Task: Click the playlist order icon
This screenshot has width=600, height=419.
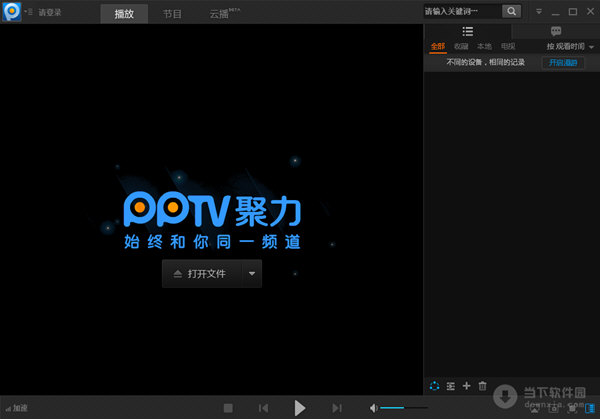Action: (x=451, y=386)
